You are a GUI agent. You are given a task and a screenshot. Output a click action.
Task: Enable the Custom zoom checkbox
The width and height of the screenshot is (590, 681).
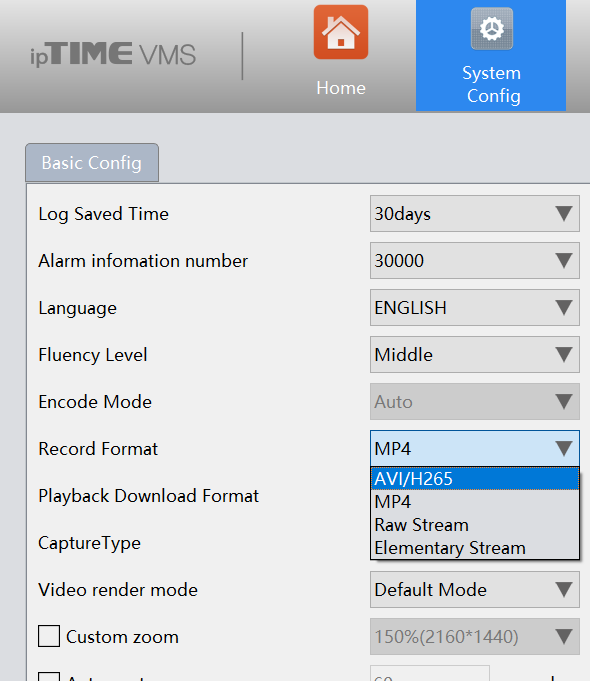(49, 636)
